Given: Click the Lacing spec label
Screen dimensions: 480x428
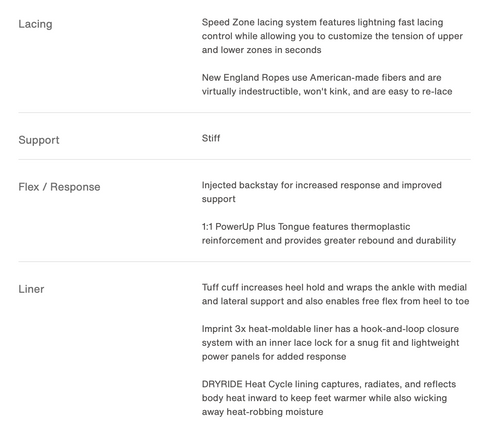Looking at the screenshot, I should [x=35, y=24].
